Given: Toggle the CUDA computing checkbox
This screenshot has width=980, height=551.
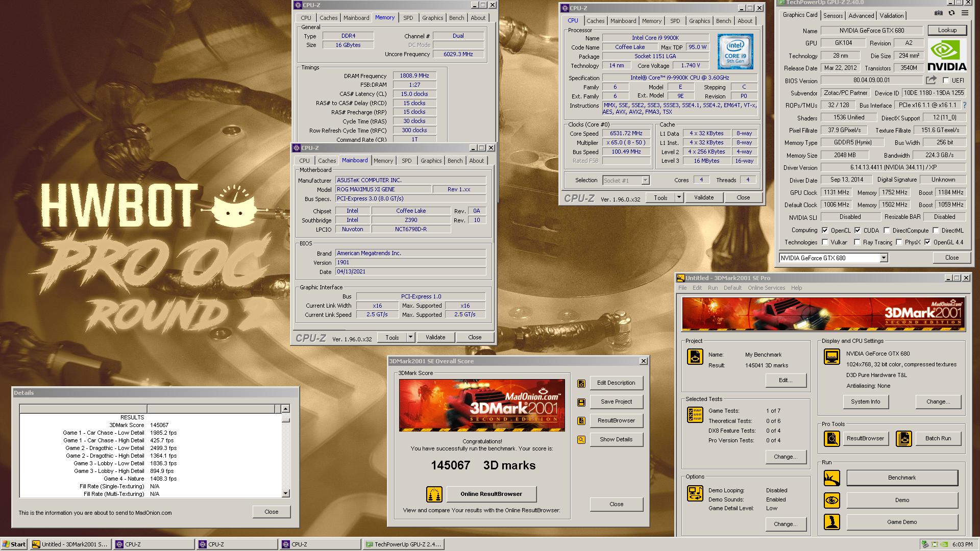Looking at the screenshot, I should click(x=857, y=231).
